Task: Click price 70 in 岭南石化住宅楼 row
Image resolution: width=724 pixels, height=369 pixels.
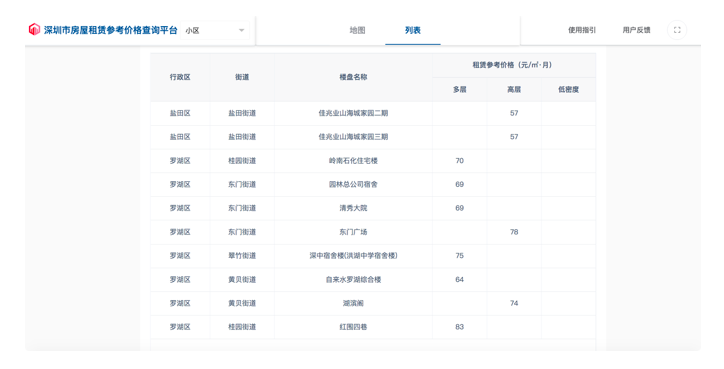Action: point(459,161)
